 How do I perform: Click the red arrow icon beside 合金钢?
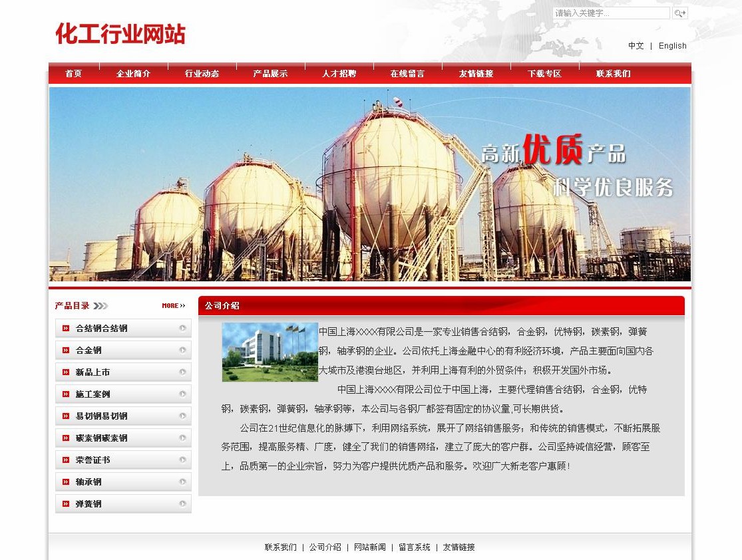pos(66,350)
